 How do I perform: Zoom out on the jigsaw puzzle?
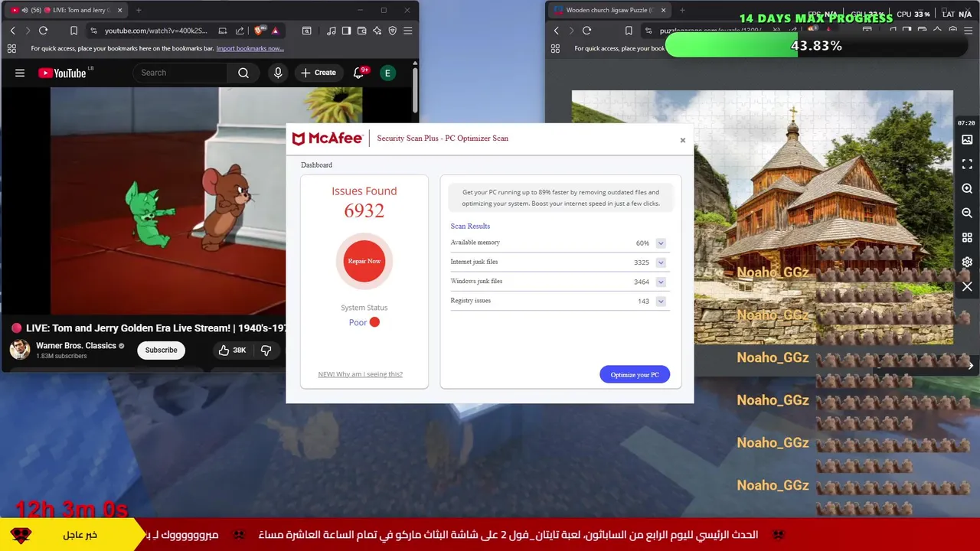(x=967, y=214)
